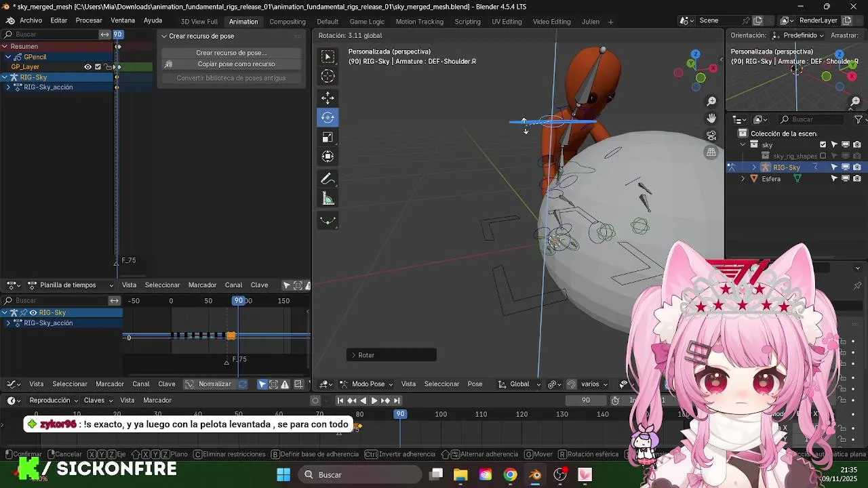Jump to next keyframe
This screenshot has height=488, width=868.
click(x=385, y=401)
